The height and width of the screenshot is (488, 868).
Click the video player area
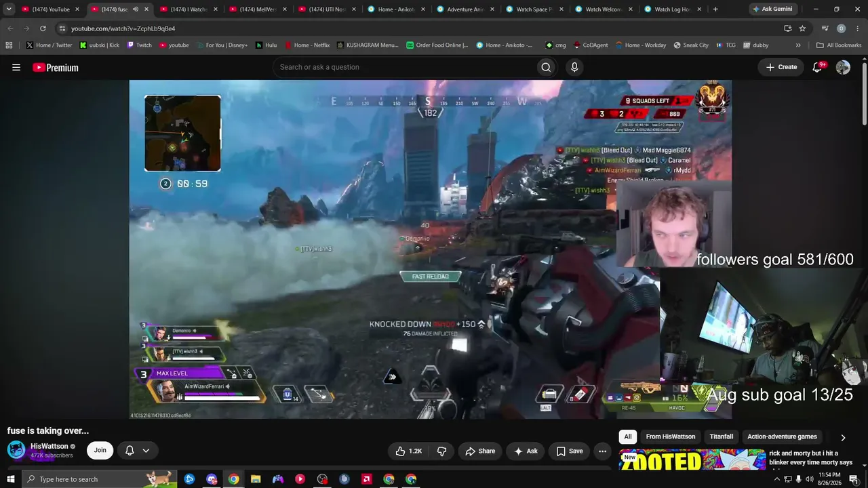[x=431, y=249]
